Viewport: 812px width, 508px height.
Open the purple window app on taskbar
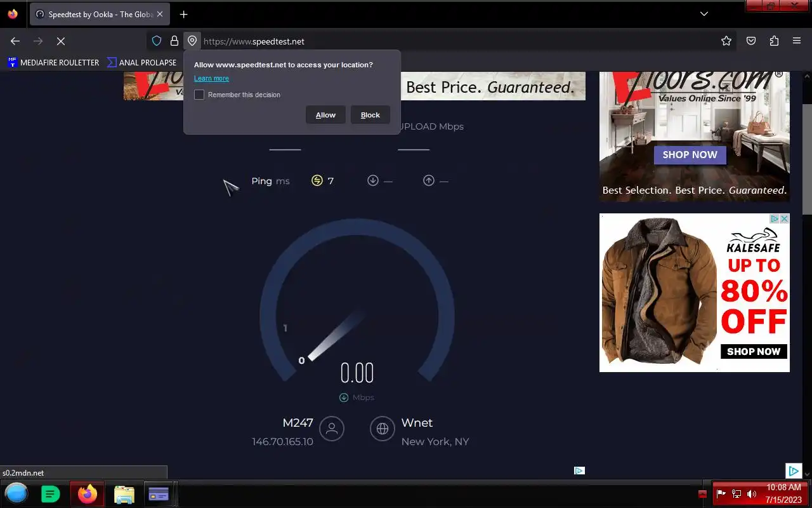pyautogui.click(x=159, y=493)
